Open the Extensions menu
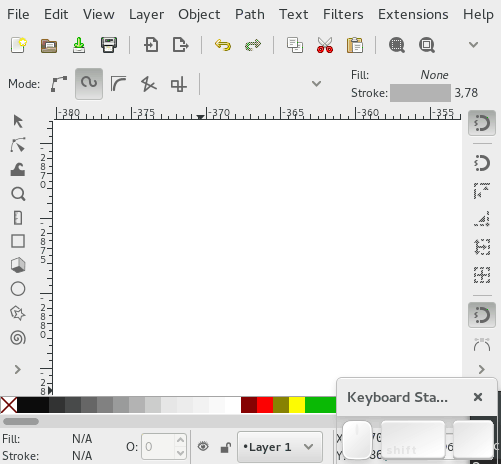 point(413,14)
